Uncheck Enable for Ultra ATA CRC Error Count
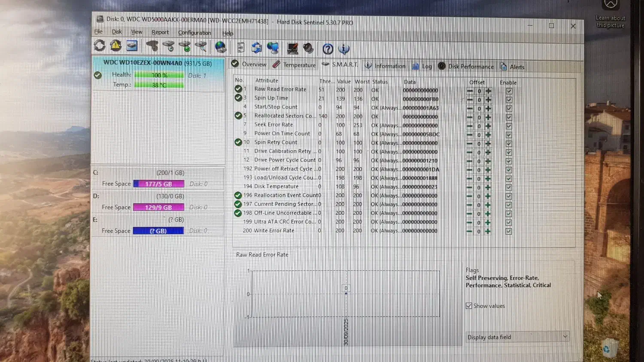This screenshot has width=644, height=362. 509,223
